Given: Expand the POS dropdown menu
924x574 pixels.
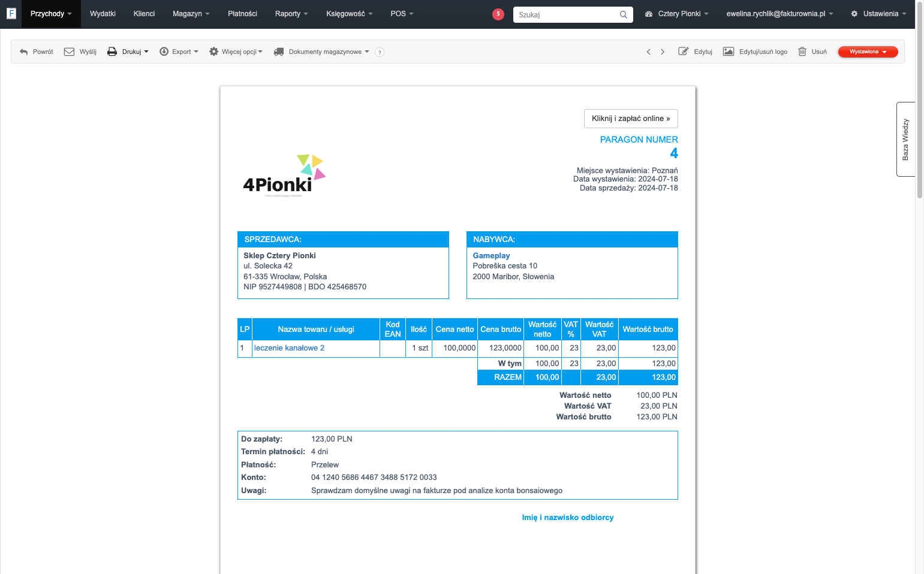Looking at the screenshot, I should (x=402, y=14).
